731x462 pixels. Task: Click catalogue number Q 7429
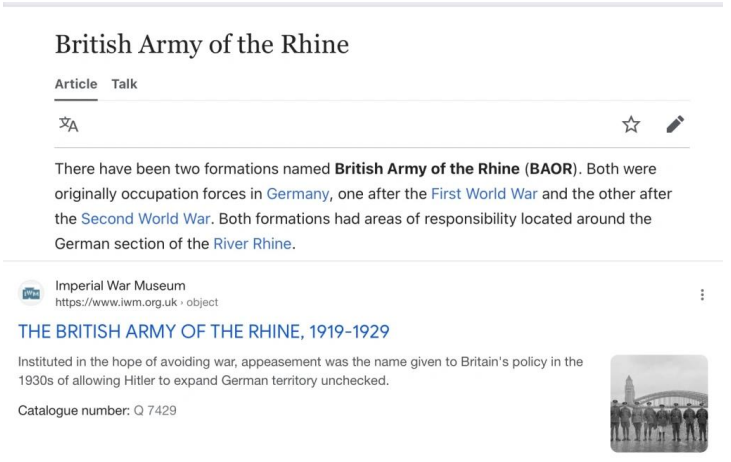(x=155, y=411)
